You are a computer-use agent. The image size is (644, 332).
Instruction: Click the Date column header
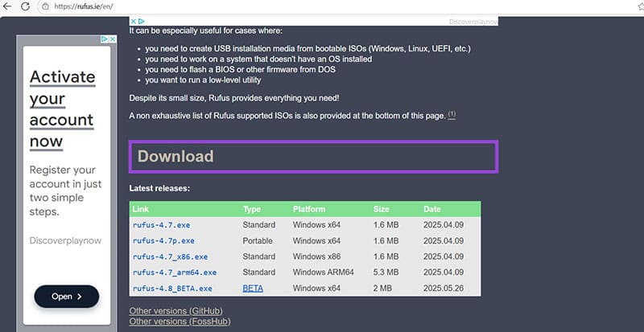[431, 209]
